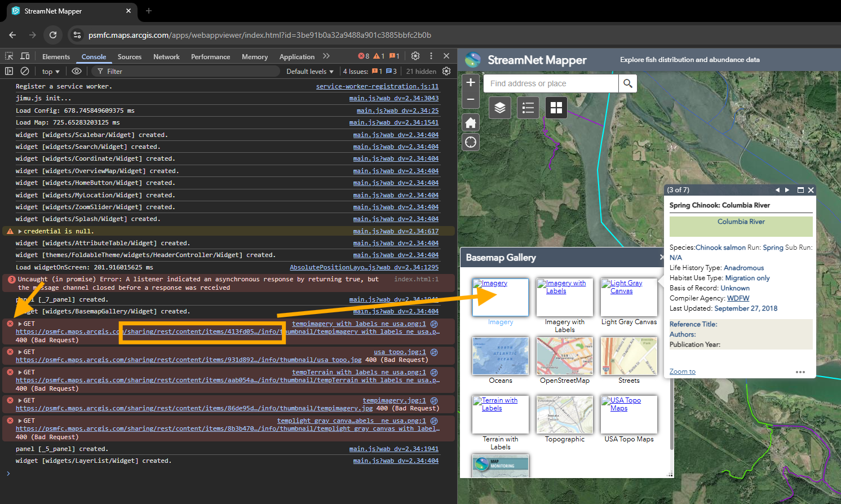Type in the console Filter field

[186, 72]
